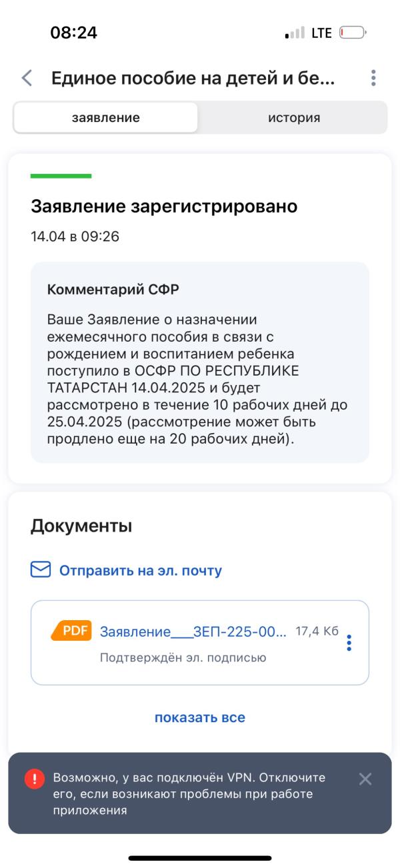Viewport: 400px width, 868px height.
Task: Tap the cellular signal strength icon
Action: coord(295,33)
